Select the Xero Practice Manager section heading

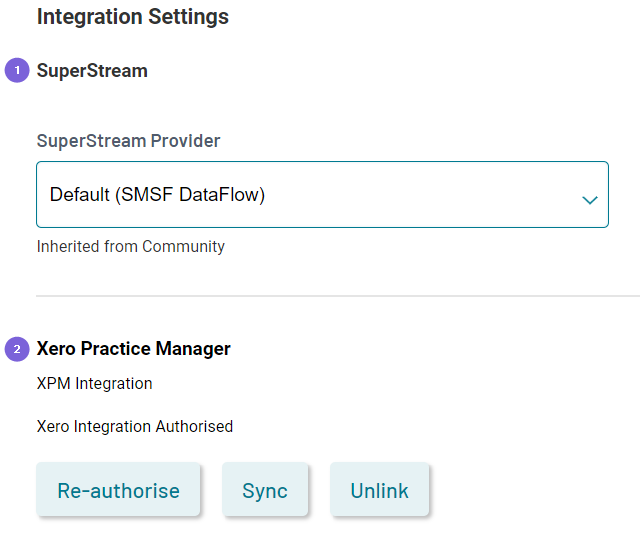133,349
